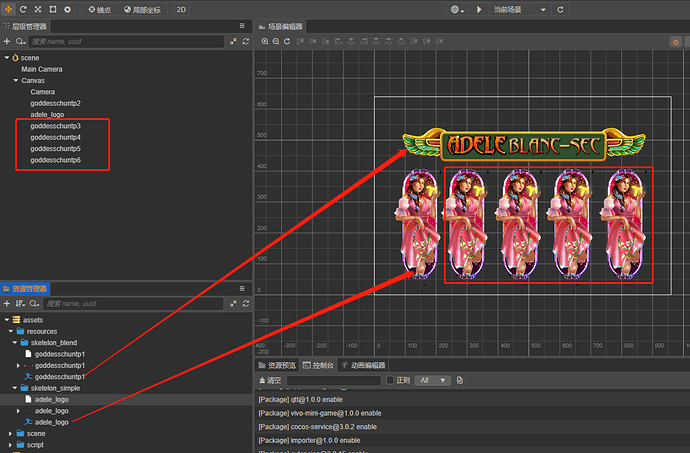Select the goddesschuntp1 file asset
Viewport: 690px width, 453px height.
[x=60, y=354]
